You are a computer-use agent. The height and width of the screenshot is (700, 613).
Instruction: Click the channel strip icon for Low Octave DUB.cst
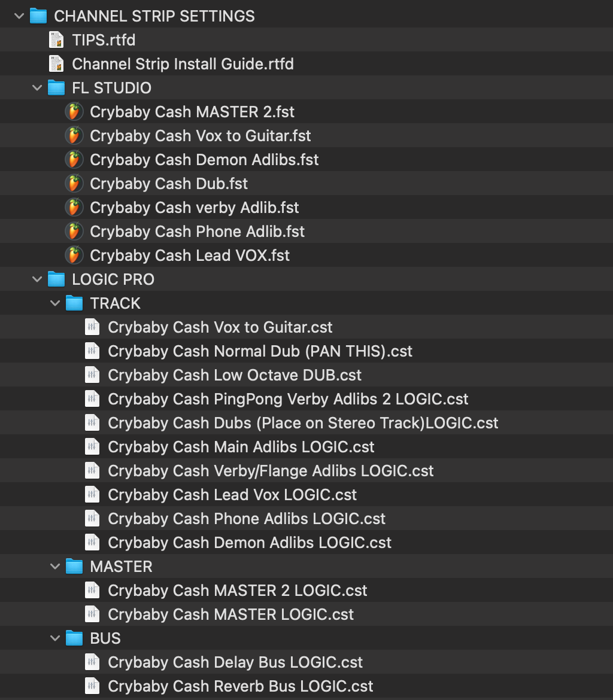[92, 375]
